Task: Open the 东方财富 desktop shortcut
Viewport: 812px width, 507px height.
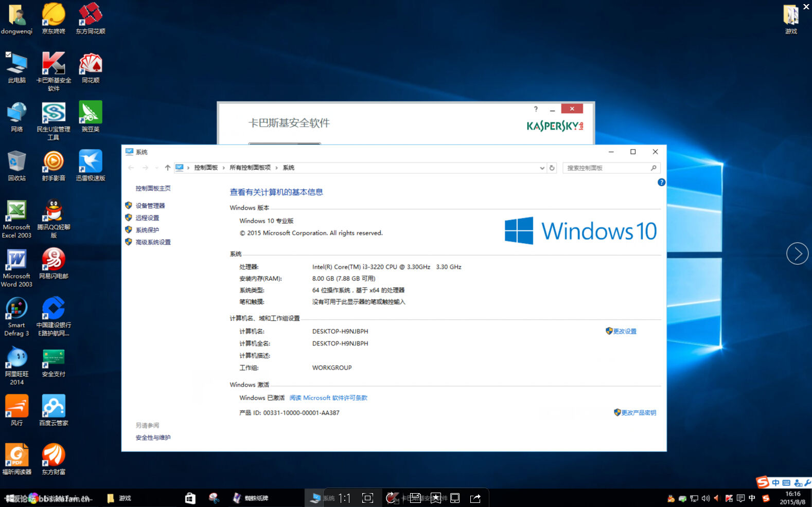Action: (54, 459)
